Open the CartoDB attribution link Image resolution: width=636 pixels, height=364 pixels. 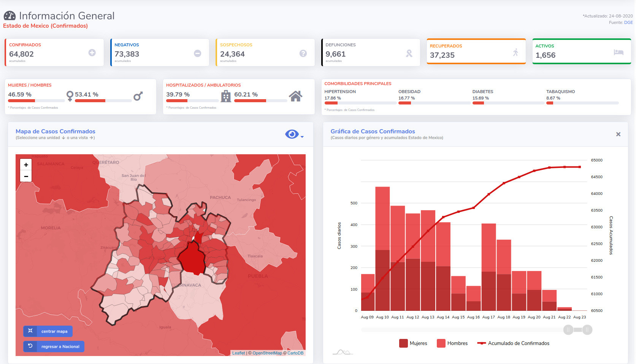coord(295,353)
